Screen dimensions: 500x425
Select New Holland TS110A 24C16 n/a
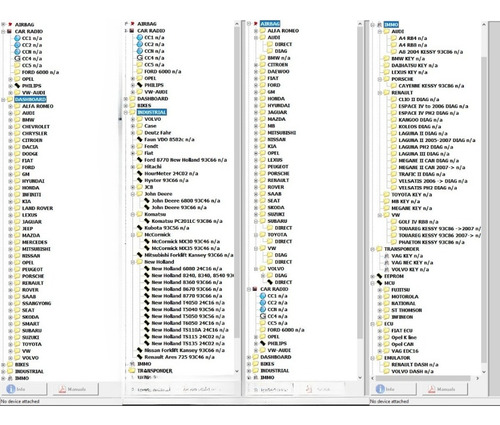click(190, 330)
